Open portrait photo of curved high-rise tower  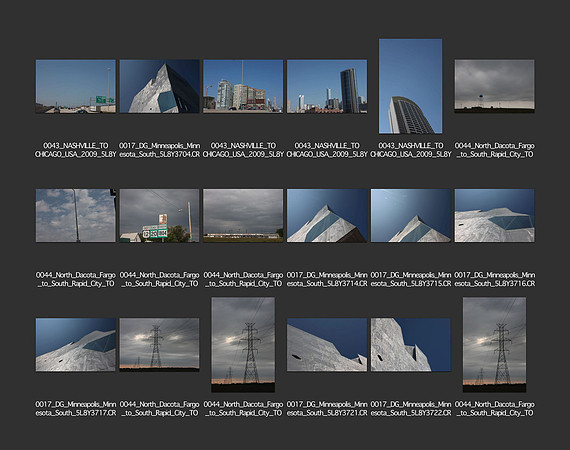(411, 86)
